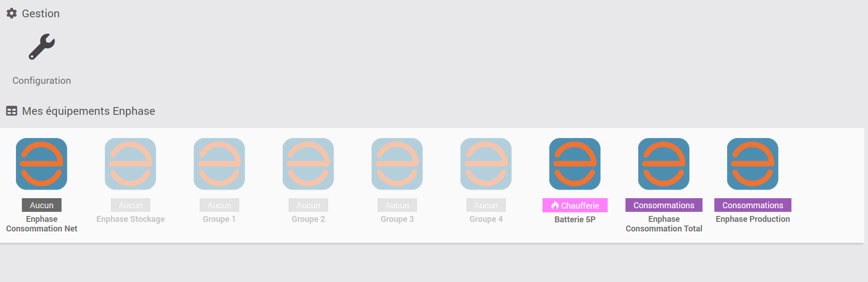Click the Aucun tag above Groupe 2

pyautogui.click(x=308, y=205)
